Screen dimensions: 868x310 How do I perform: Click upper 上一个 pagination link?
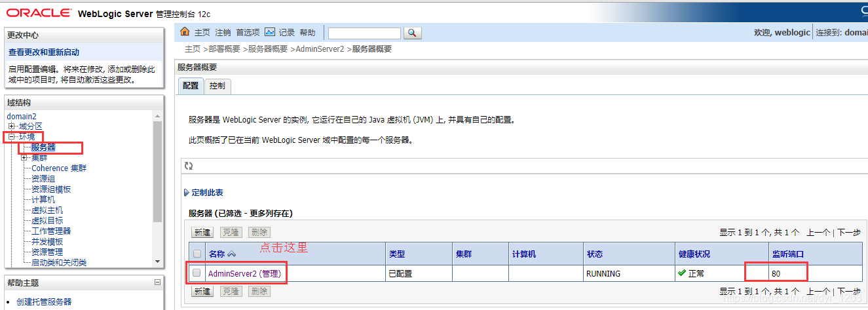pyautogui.click(x=818, y=233)
